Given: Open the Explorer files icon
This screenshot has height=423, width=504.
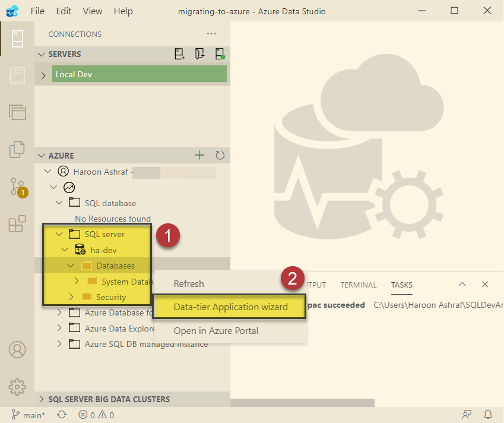Looking at the screenshot, I should click(17, 149).
